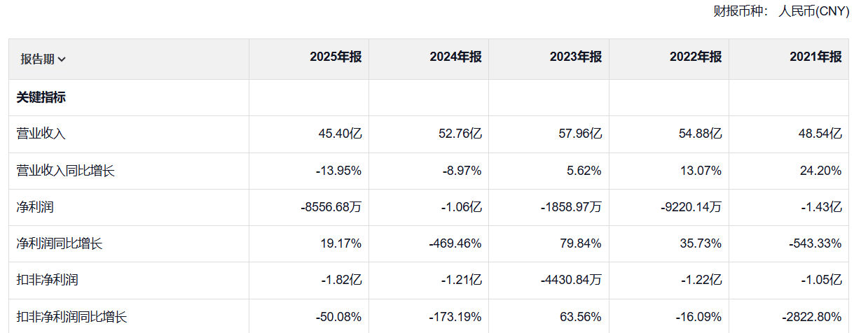Select the 营业收入 row label
This screenshot has height=333, width=868.
point(41,134)
